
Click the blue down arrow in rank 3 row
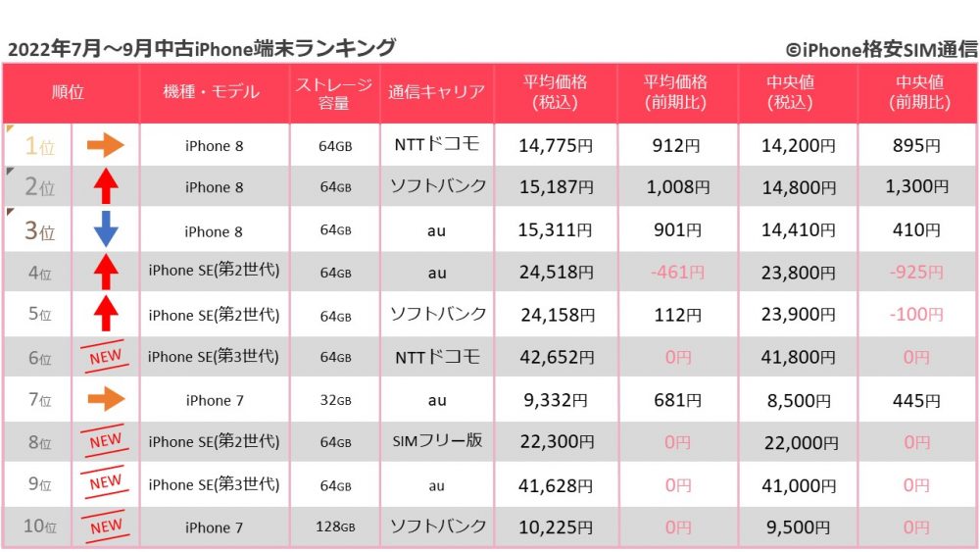106,228
